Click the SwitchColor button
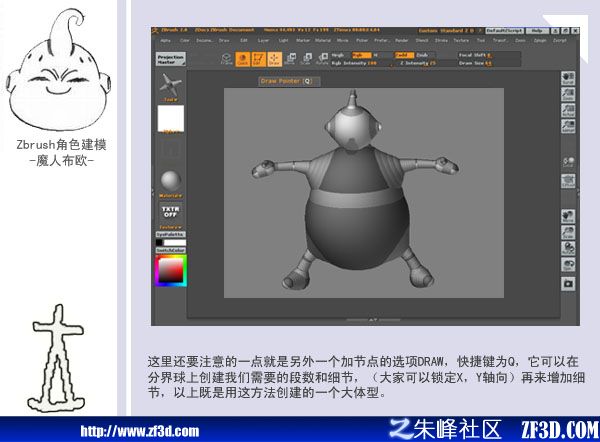Screen dimensions: 600x442 click(x=171, y=250)
